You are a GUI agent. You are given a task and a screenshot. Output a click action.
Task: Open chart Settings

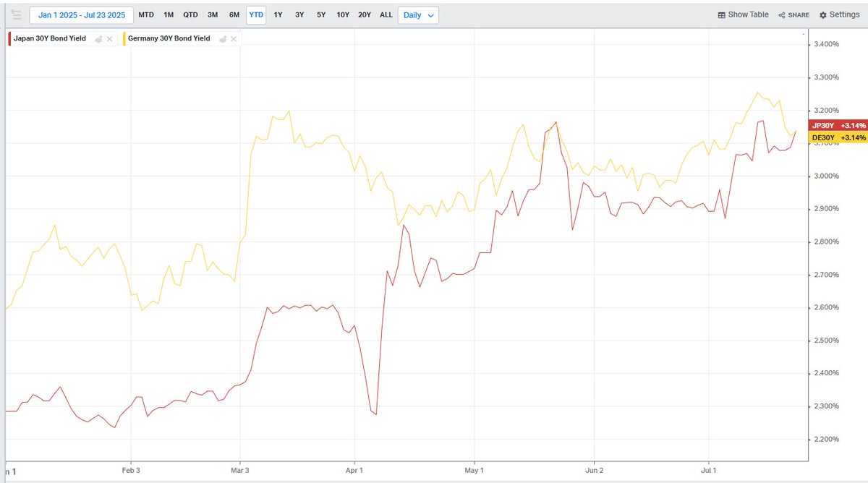point(839,14)
